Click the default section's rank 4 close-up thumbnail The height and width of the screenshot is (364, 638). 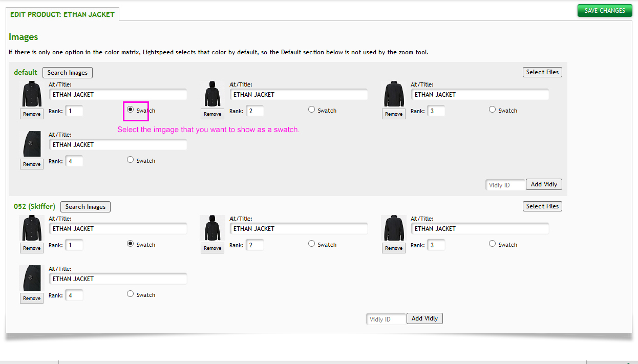[32, 144]
